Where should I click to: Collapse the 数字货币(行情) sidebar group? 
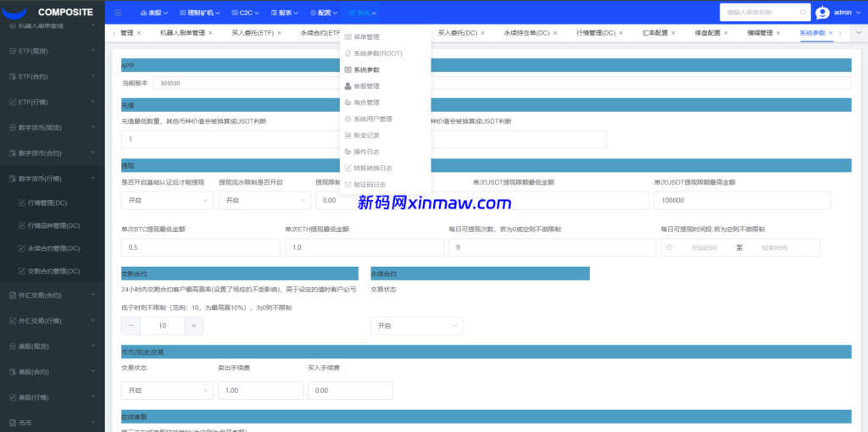[x=52, y=178]
